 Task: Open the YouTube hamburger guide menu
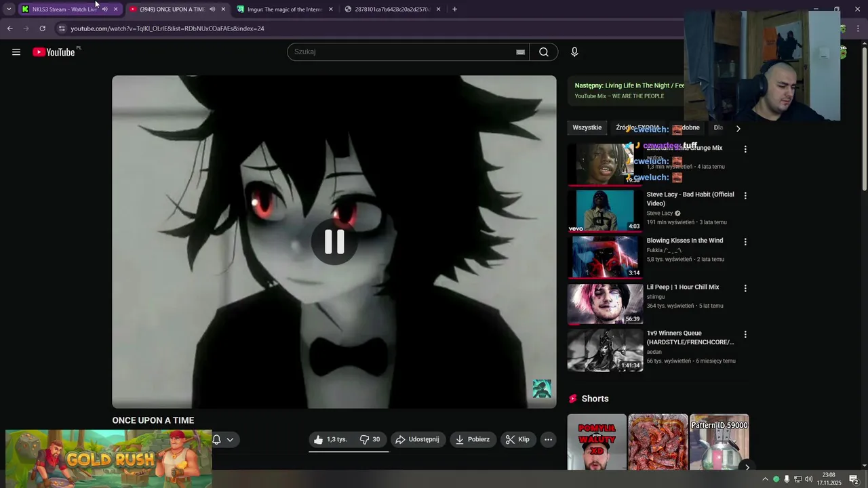pos(16,52)
